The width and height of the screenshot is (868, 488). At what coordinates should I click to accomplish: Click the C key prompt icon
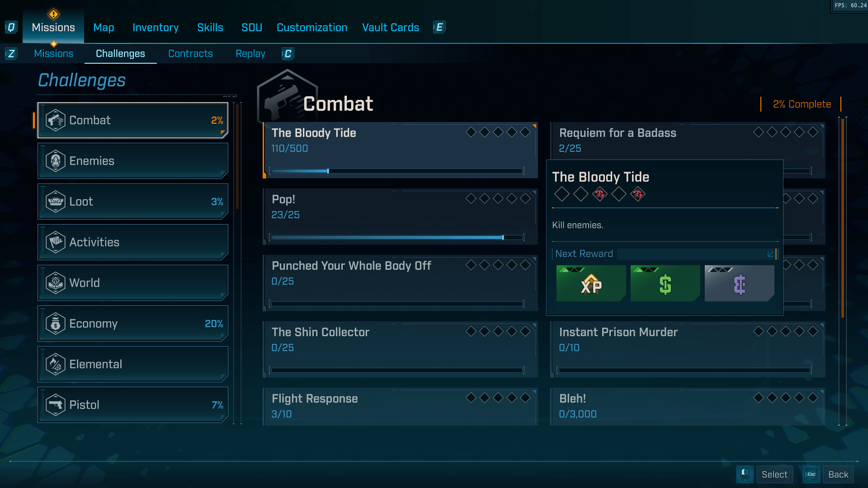[x=288, y=54]
